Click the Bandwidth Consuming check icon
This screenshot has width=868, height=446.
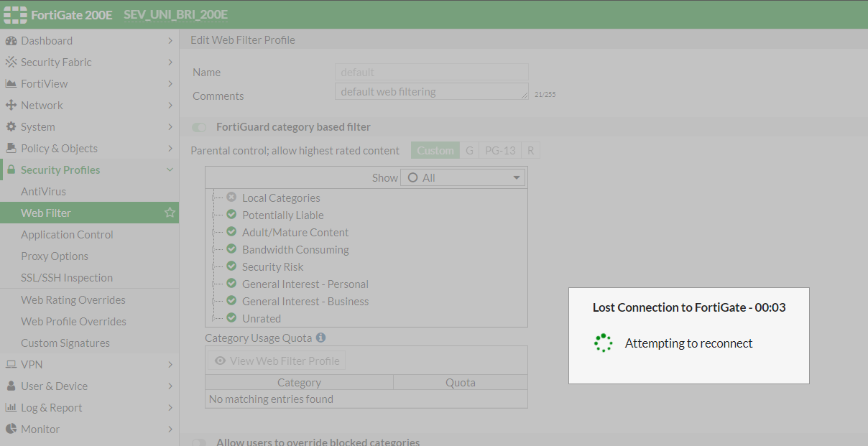(231, 249)
